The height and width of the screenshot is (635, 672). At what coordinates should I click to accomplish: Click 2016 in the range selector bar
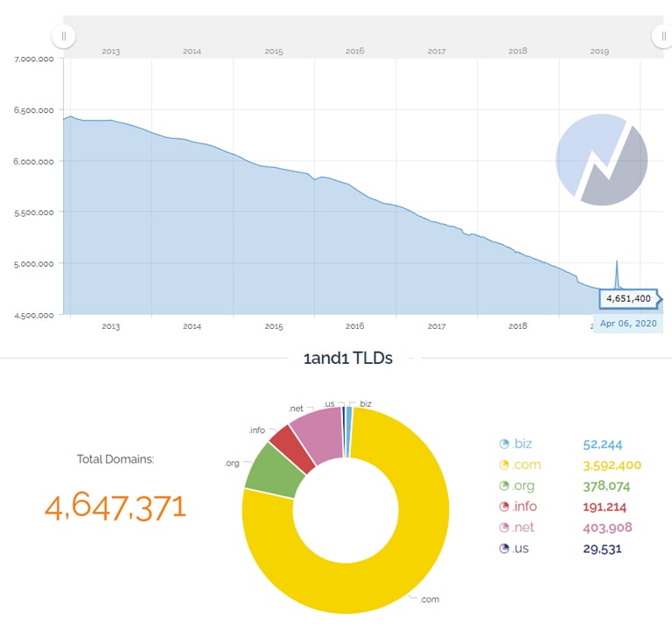click(x=355, y=51)
